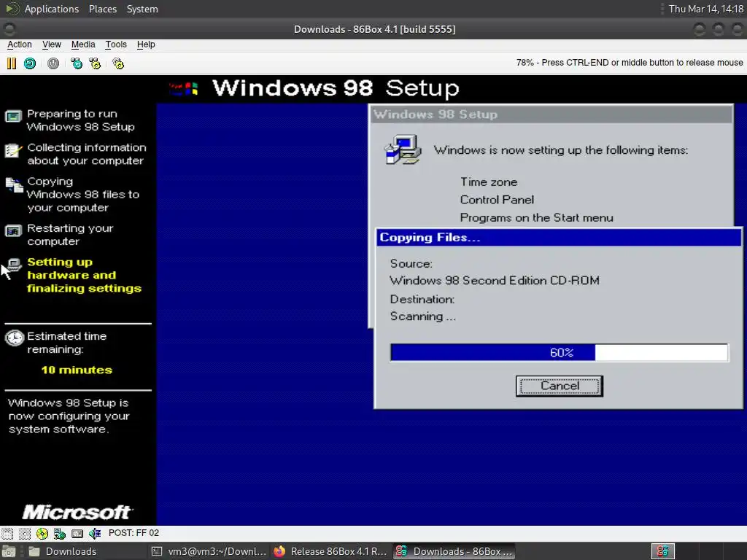Pause the emulation with the pause icon
747x560 pixels.
tap(12, 63)
